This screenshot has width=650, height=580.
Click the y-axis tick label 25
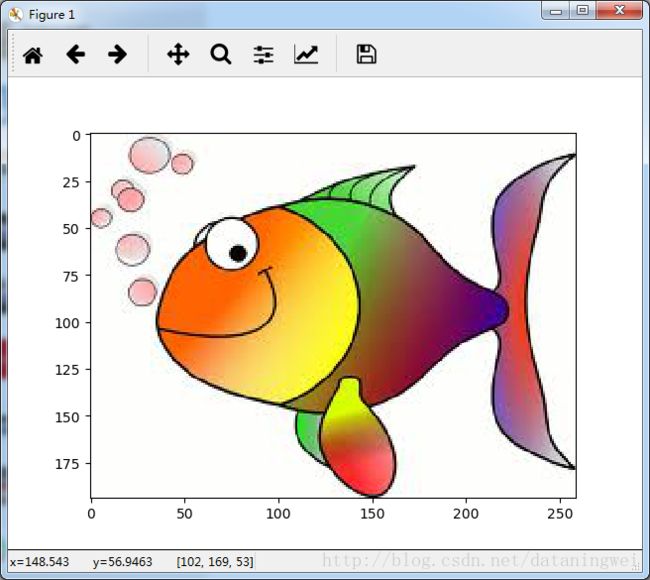point(71,182)
